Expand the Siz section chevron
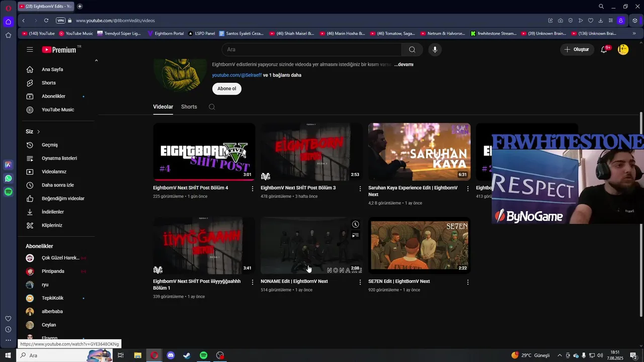The width and height of the screenshot is (644, 362). [x=38, y=132]
